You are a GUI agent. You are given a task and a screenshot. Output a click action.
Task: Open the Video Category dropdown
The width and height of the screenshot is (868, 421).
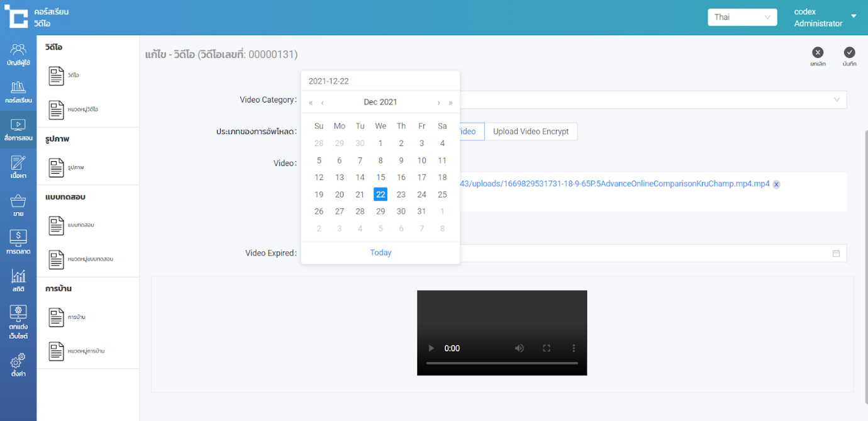[654, 99]
